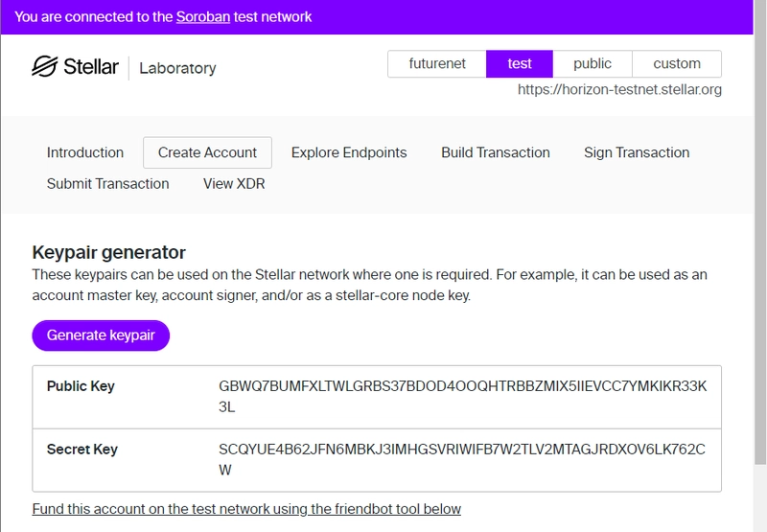Go to Explore Endpoints tab
The image size is (767, 532).
coord(349,152)
